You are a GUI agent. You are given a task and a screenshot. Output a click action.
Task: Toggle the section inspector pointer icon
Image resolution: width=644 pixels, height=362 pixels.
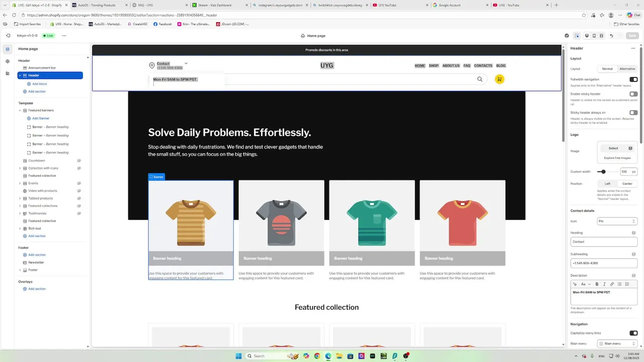point(577,36)
